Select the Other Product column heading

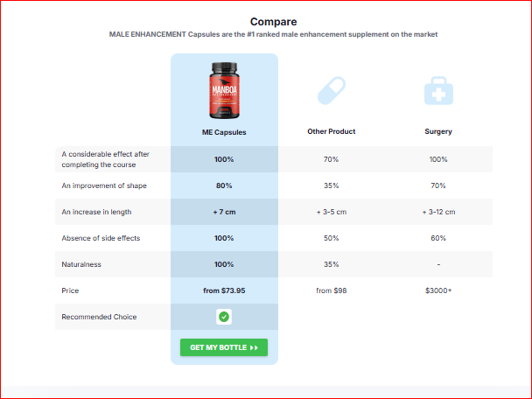click(x=331, y=131)
